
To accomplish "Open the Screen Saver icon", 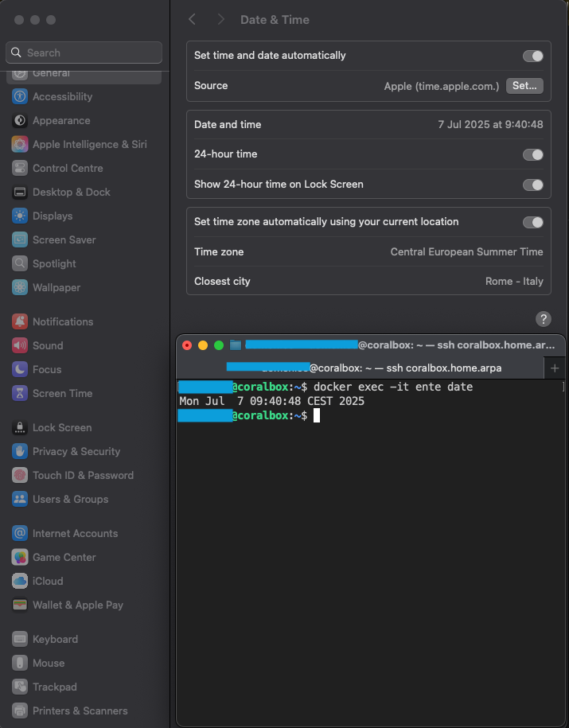I will tap(20, 240).
